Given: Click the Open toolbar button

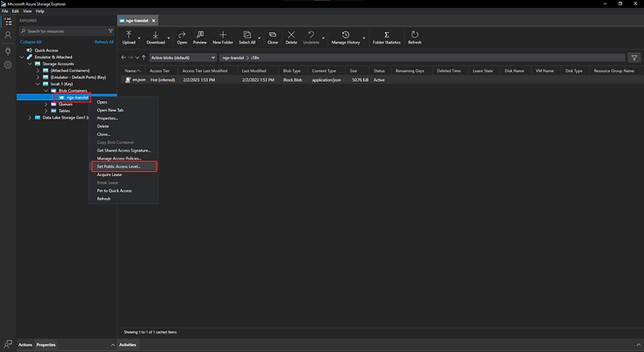Looking at the screenshot, I should (x=182, y=37).
